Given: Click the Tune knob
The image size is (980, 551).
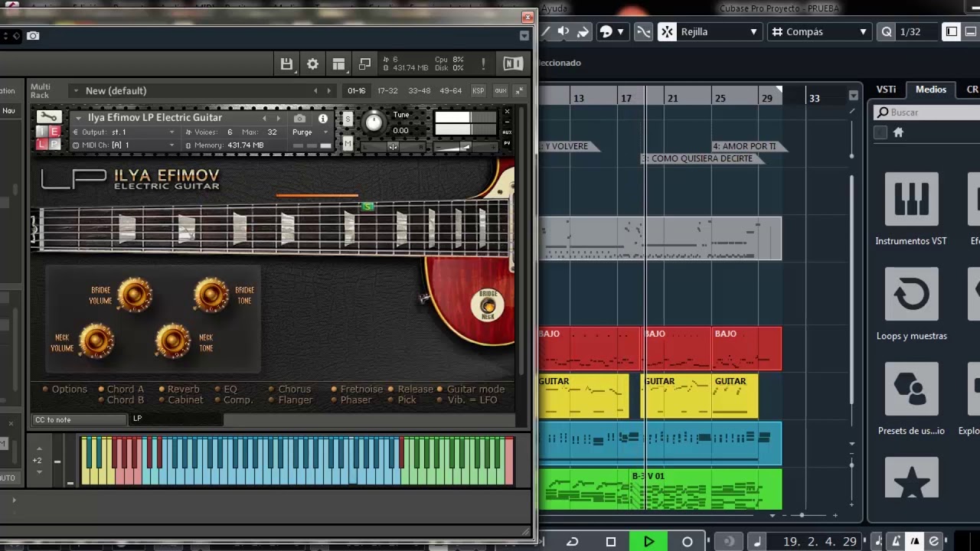Looking at the screenshot, I should pos(374,122).
